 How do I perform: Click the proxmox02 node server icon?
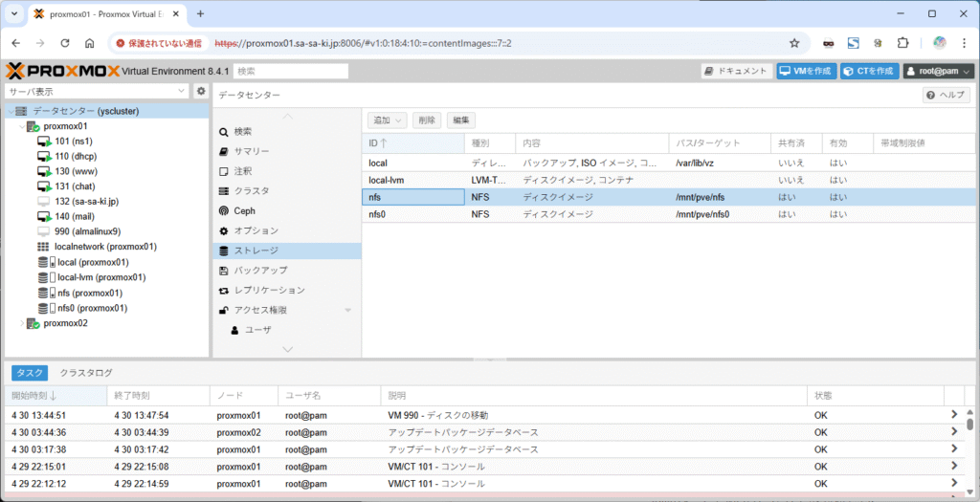(x=33, y=323)
